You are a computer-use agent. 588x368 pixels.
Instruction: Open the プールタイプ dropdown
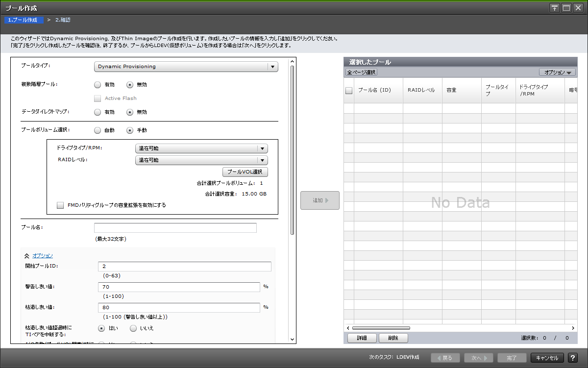[272, 66]
